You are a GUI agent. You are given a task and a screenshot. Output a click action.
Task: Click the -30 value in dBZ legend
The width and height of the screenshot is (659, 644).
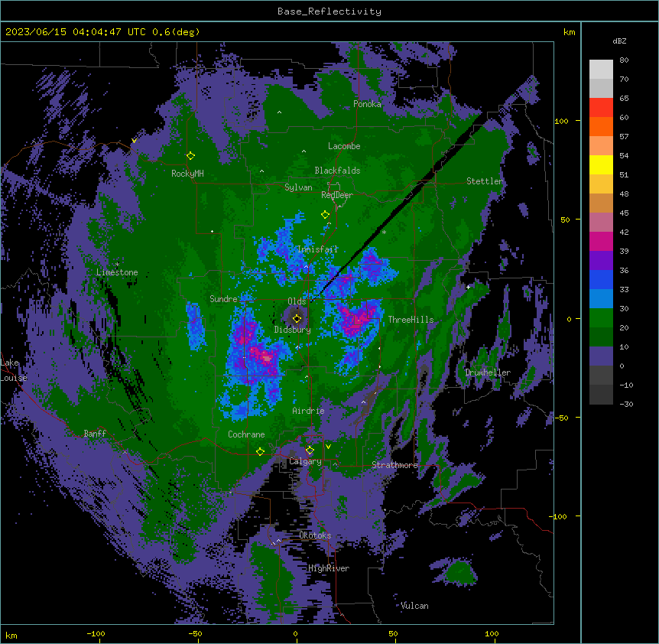(x=626, y=404)
